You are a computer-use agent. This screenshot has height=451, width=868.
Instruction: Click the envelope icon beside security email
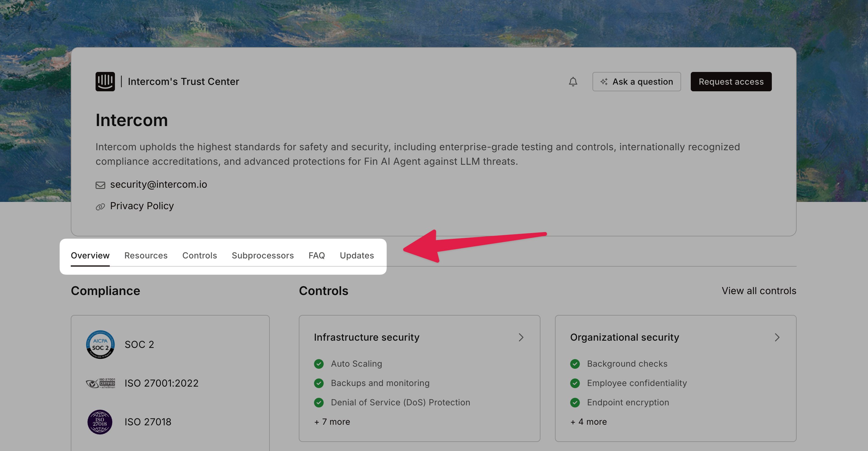tap(100, 185)
